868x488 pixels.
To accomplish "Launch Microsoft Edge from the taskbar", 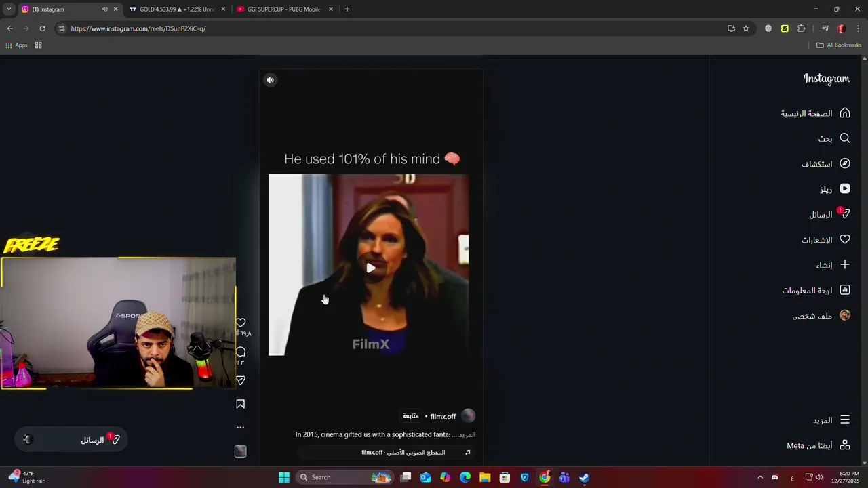I will click(x=465, y=477).
